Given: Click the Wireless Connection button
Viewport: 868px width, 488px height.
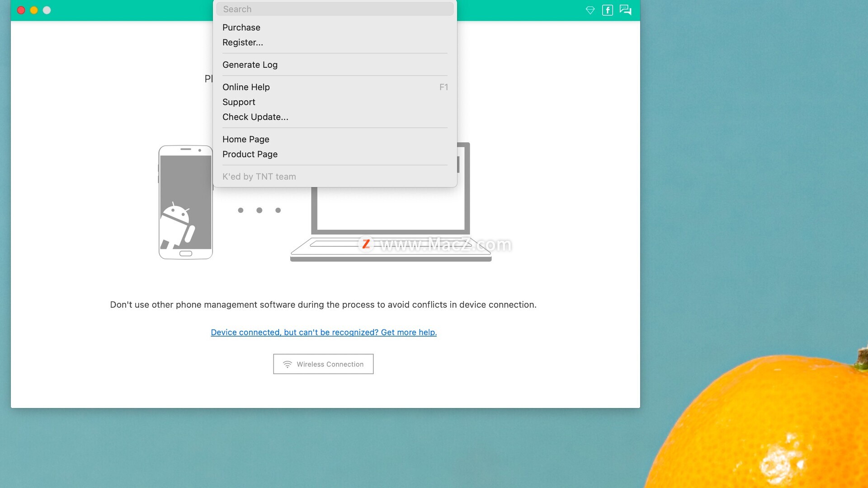Looking at the screenshot, I should pyautogui.click(x=323, y=364).
